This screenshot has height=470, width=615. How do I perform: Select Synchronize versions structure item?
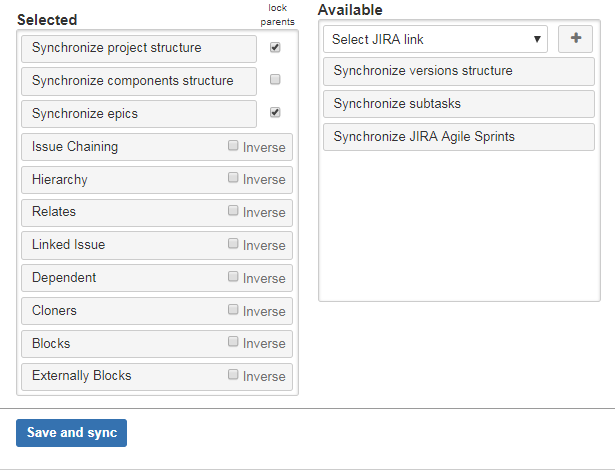tap(458, 71)
